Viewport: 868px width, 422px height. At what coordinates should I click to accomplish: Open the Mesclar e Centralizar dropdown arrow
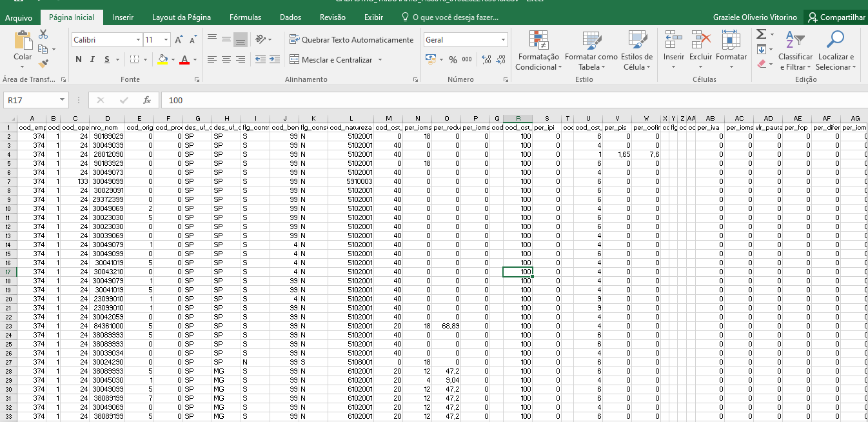pos(380,60)
